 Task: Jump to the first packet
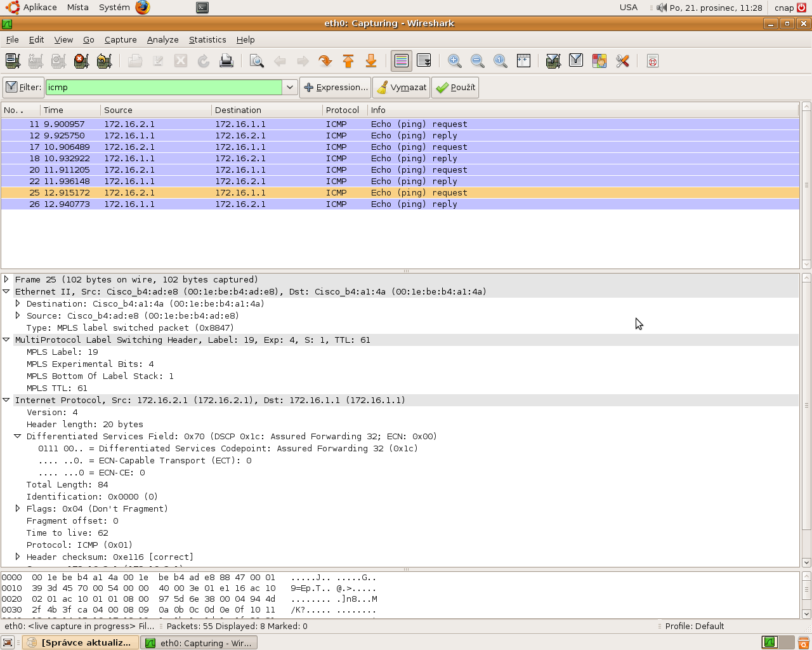point(348,61)
